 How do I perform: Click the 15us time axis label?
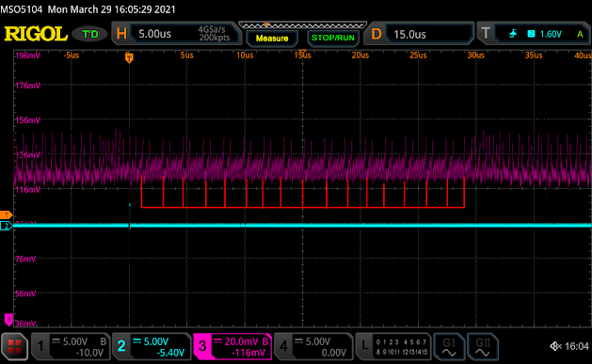[302, 55]
